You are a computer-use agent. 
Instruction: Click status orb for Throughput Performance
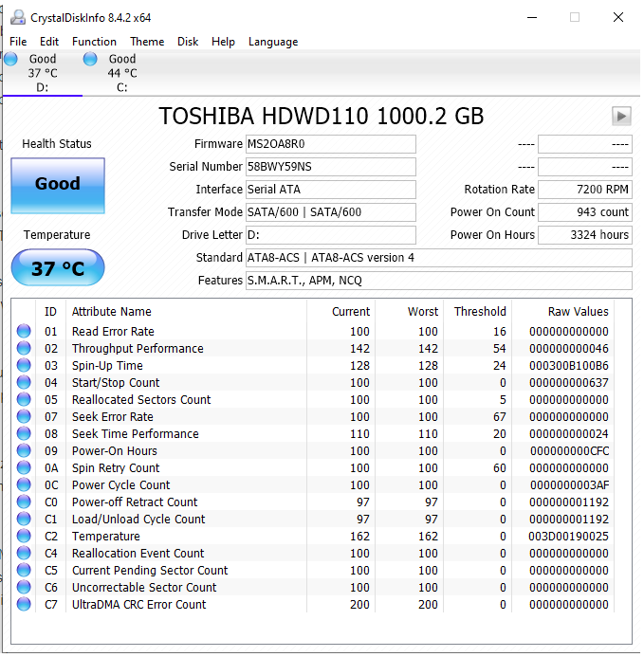pyautogui.click(x=24, y=348)
